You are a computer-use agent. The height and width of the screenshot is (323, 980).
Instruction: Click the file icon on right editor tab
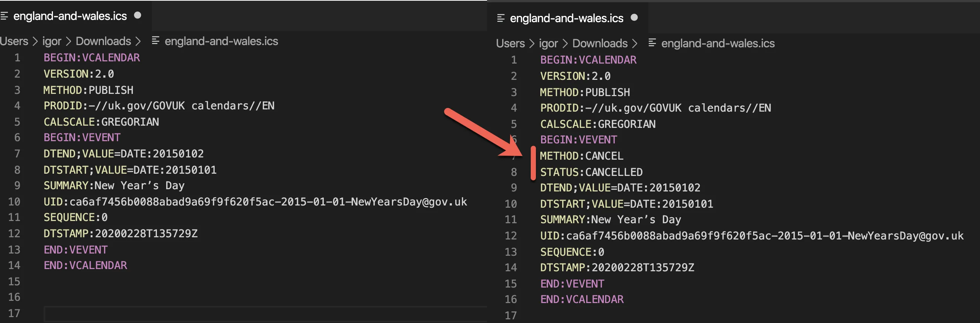tap(501, 18)
